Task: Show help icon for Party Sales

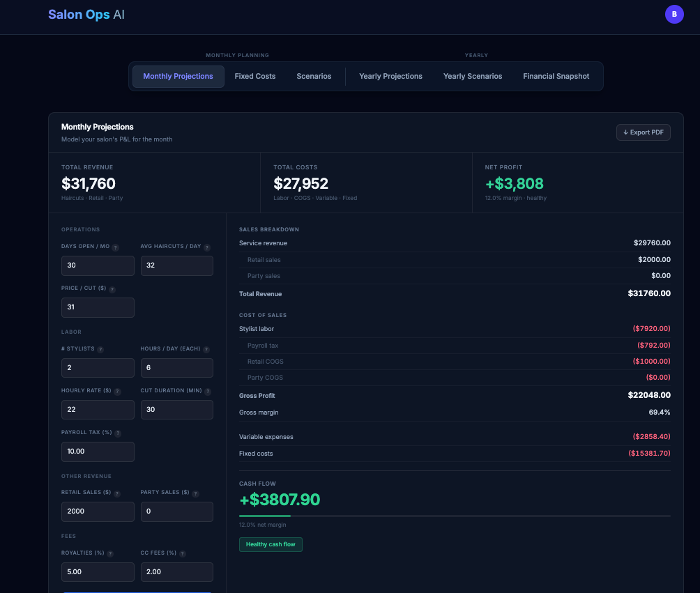Action: click(195, 494)
